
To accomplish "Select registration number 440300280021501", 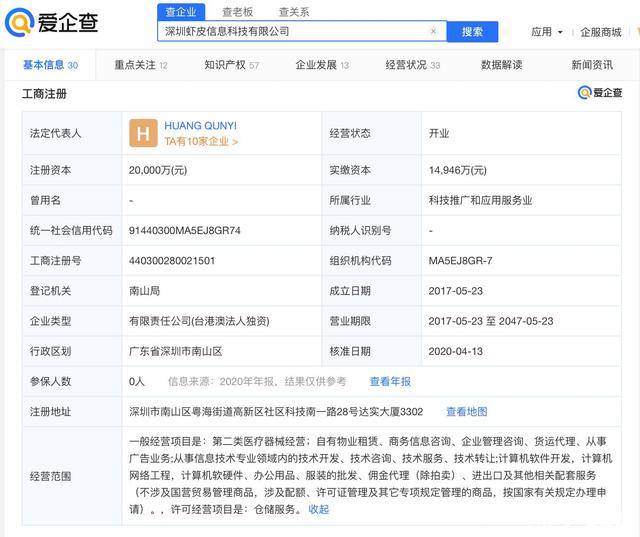I will click(x=172, y=261).
